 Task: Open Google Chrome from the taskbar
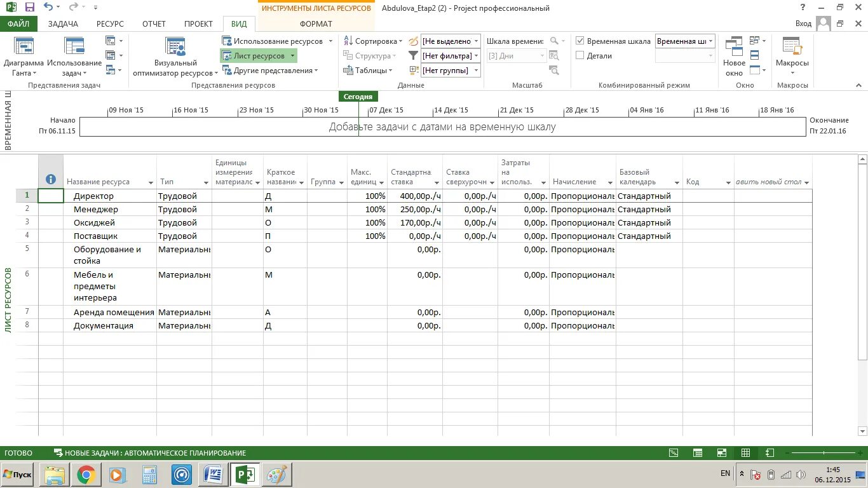coord(87,475)
